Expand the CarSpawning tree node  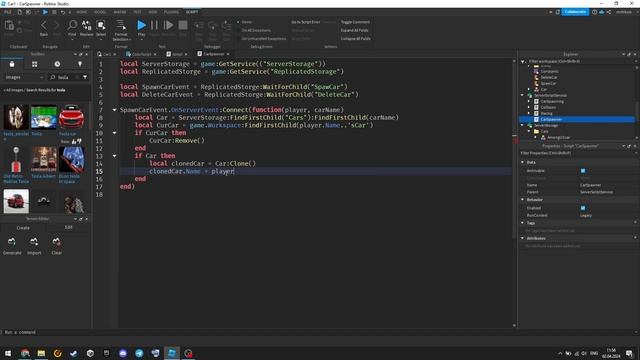[529, 102]
